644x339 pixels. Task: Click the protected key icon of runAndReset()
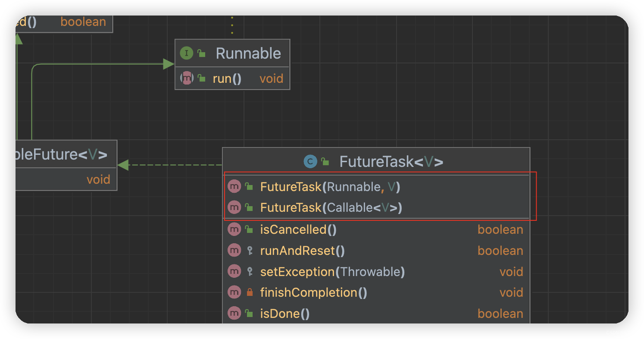click(249, 250)
